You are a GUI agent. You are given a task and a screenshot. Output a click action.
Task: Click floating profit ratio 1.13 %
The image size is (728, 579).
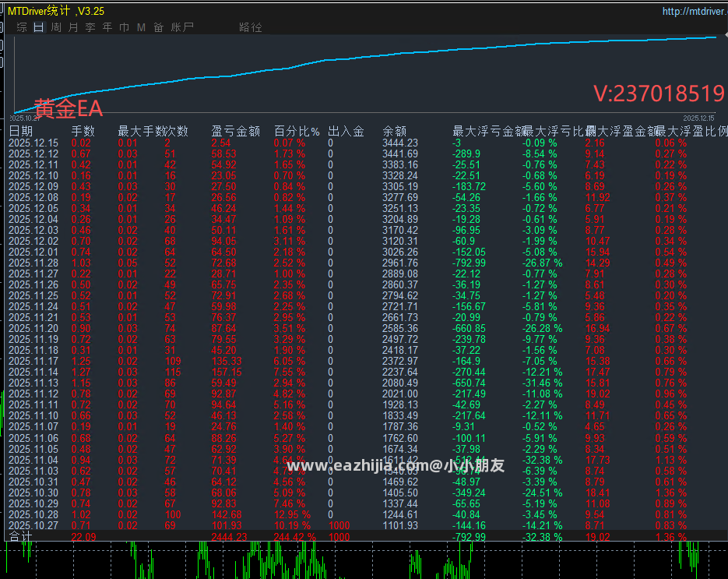[x=671, y=460]
